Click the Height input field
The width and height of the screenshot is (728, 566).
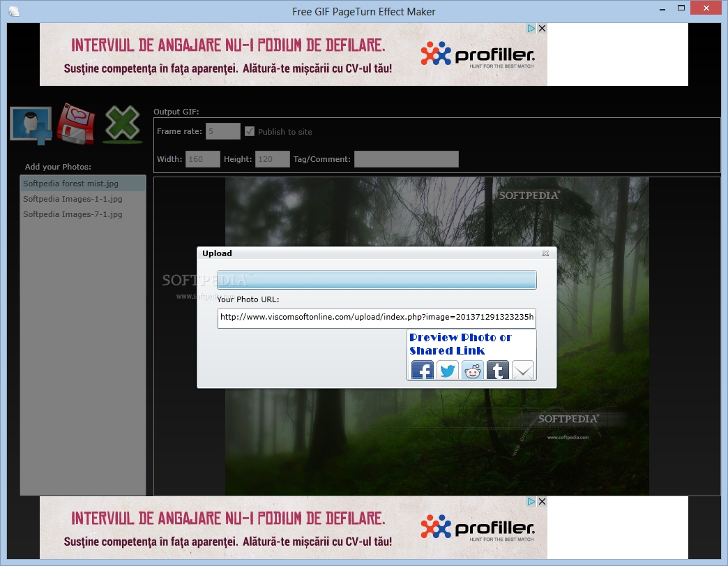point(272,159)
